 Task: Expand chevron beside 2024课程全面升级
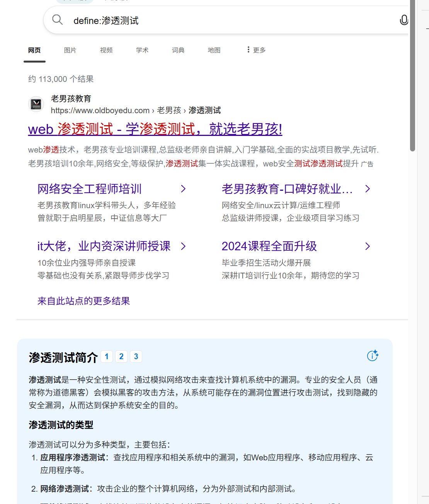tap(368, 246)
